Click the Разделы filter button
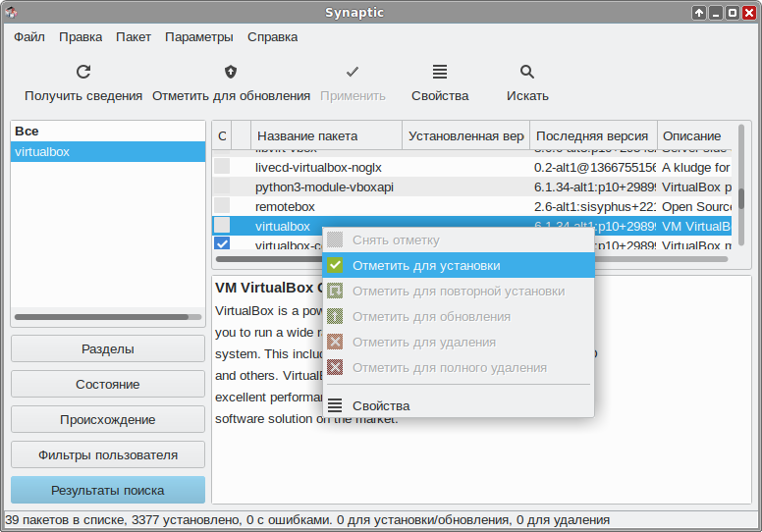Viewport: 762px width, 532px height. (108, 348)
